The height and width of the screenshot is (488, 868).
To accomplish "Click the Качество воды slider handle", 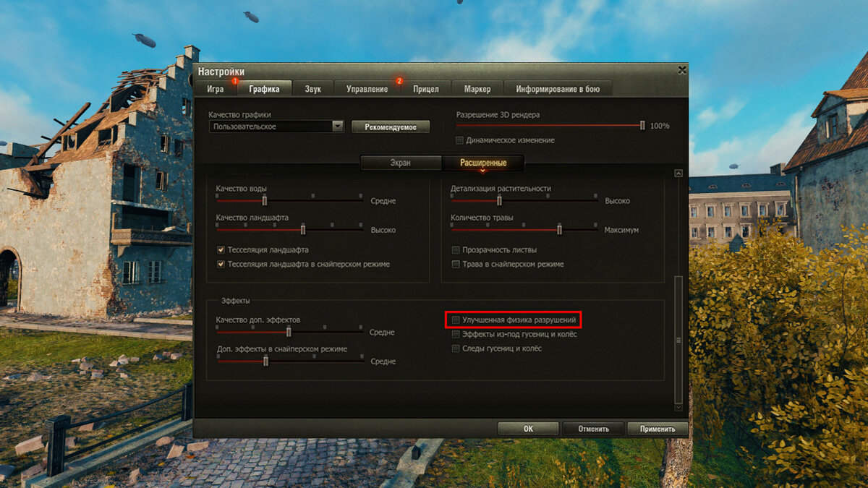I will click(265, 200).
